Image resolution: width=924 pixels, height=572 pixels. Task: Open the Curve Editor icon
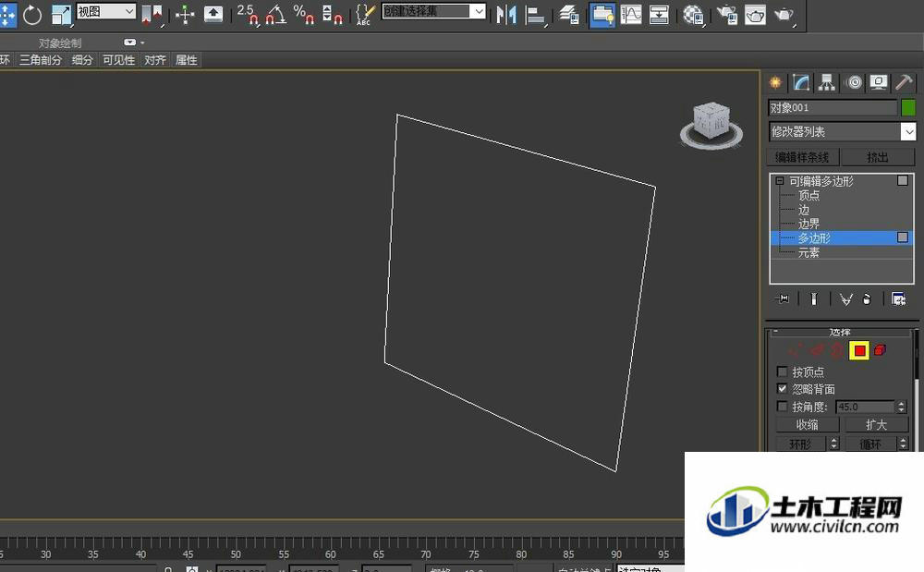[630, 14]
